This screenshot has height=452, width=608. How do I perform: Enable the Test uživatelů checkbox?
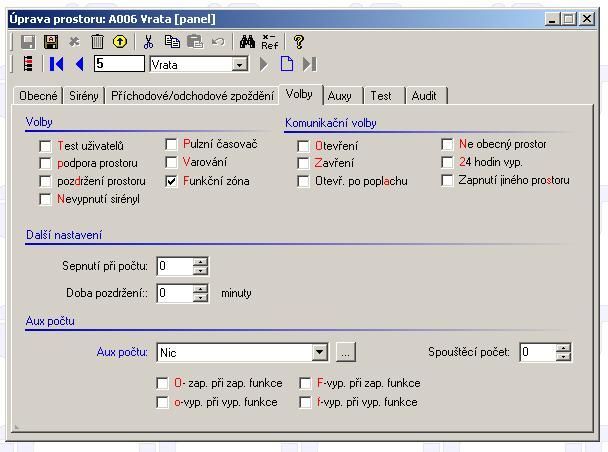pyautogui.click(x=45, y=145)
